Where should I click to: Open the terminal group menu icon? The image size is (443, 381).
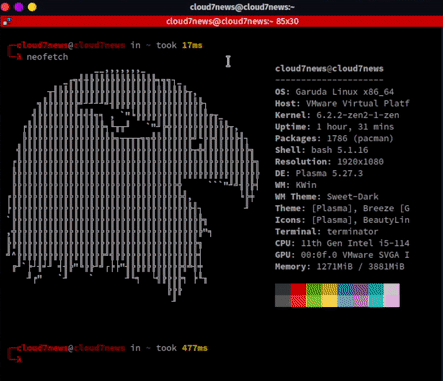tap(6, 21)
